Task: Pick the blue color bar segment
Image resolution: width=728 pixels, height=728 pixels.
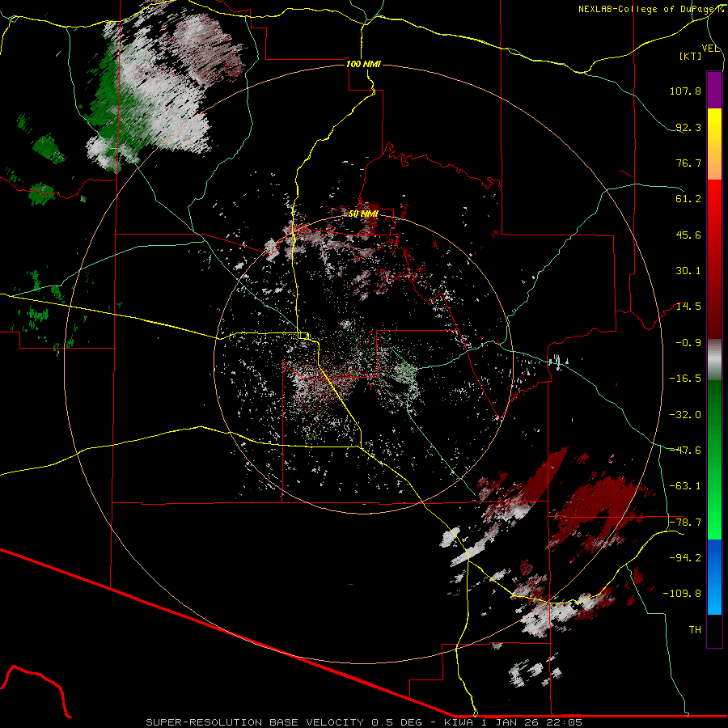Action: coord(714,577)
